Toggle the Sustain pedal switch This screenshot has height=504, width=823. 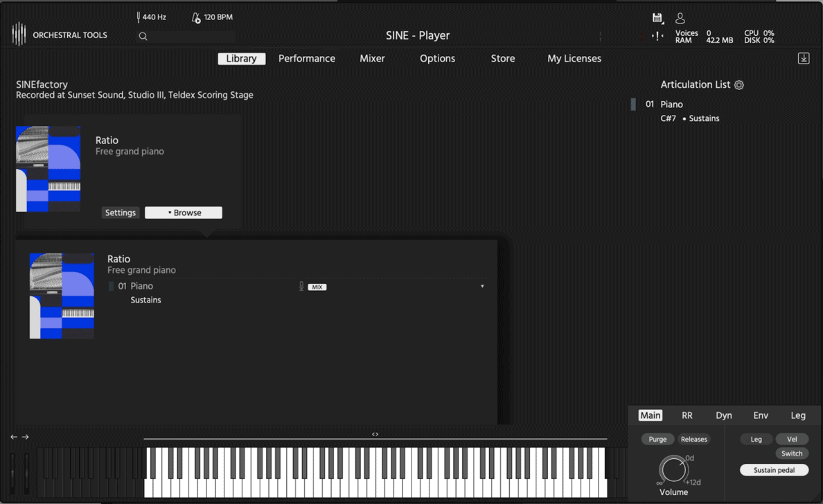click(774, 470)
